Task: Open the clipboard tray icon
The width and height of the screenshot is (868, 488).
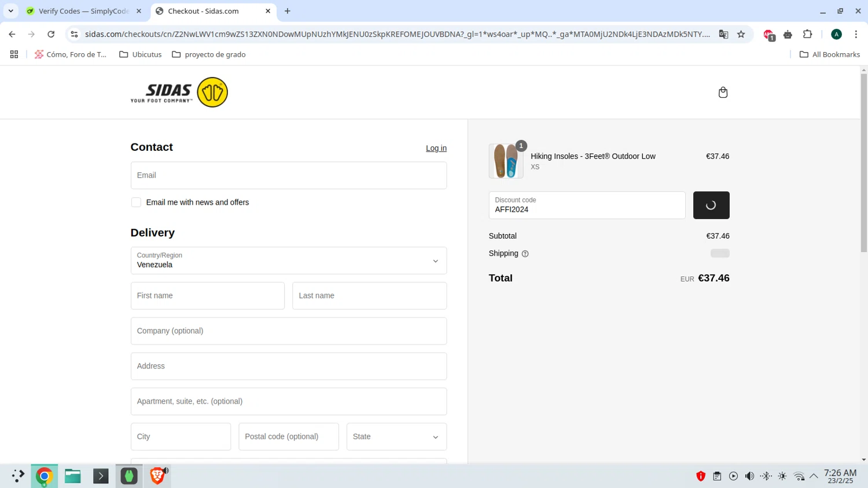Action: 717,476
